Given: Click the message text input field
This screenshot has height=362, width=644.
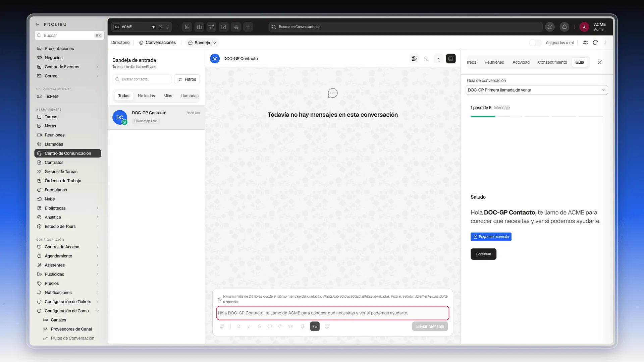Looking at the screenshot, I should (x=332, y=313).
